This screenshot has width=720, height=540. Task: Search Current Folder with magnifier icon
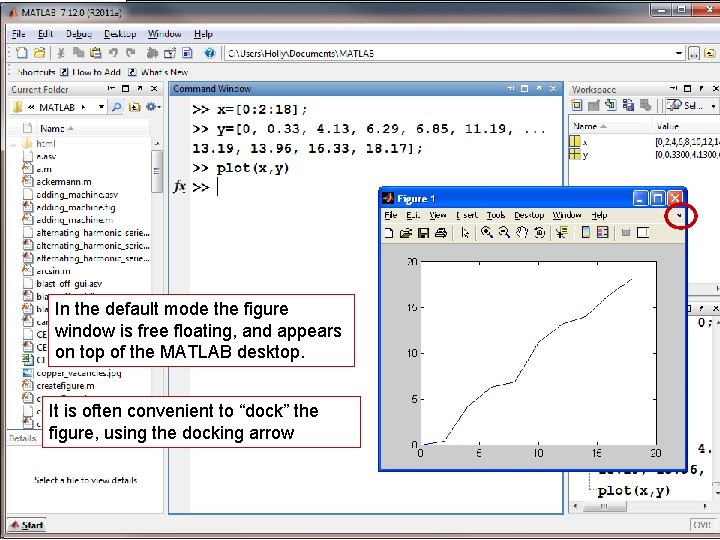(117, 107)
